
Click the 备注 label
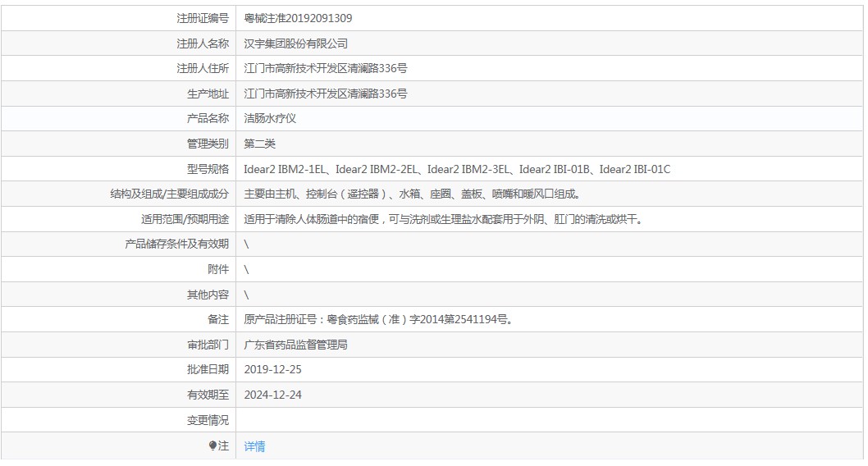tap(218, 319)
